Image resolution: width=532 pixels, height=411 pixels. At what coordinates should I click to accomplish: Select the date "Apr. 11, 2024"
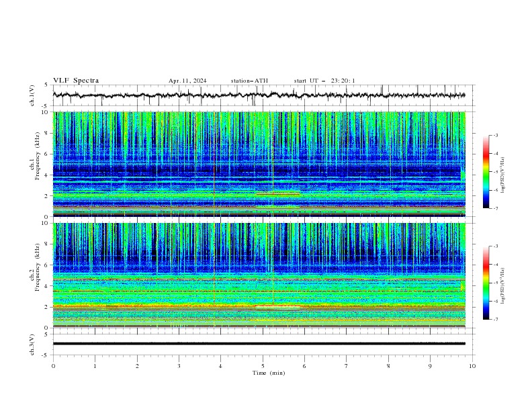click(187, 81)
